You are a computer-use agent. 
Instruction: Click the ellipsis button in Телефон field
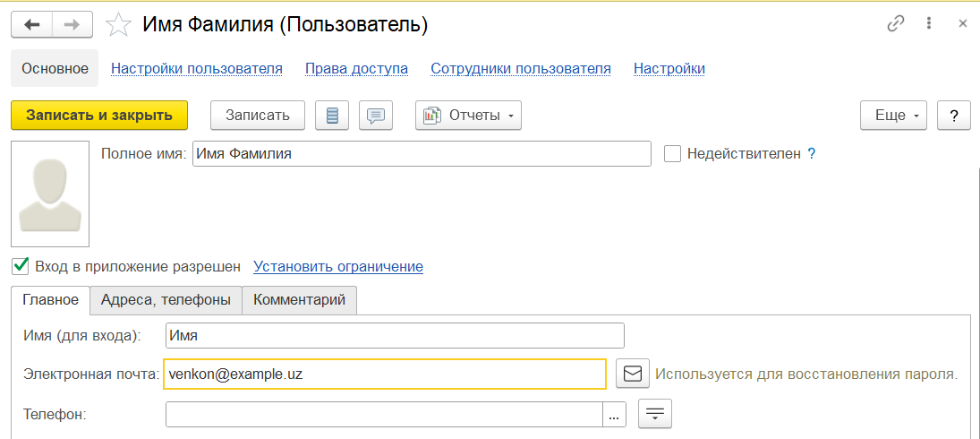point(613,415)
